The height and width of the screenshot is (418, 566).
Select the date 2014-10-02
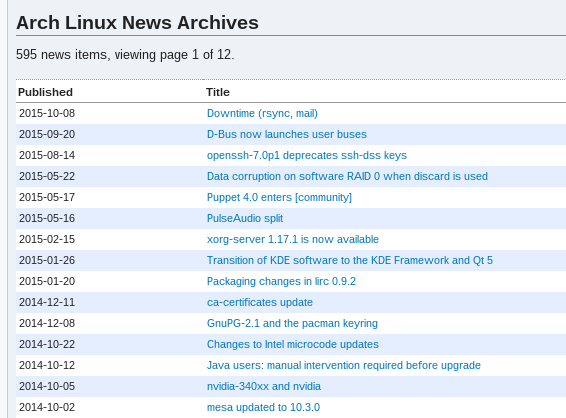(47, 407)
